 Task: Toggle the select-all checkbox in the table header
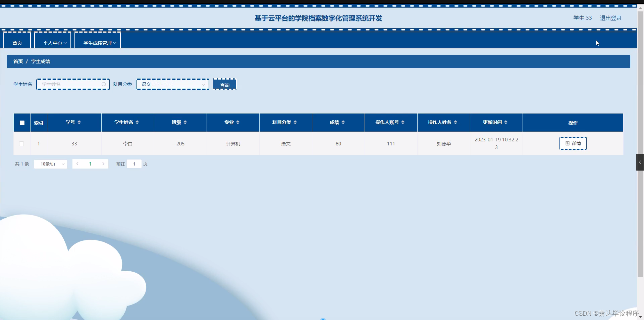coord(22,123)
